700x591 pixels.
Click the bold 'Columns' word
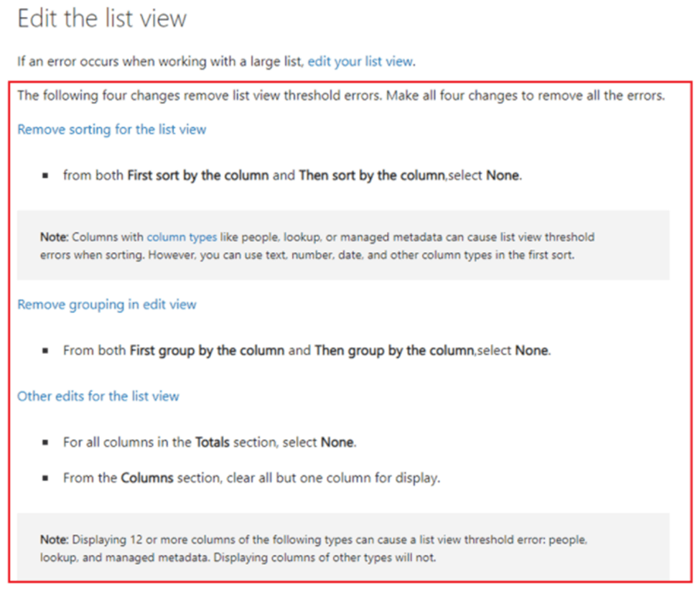[x=147, y=478]
